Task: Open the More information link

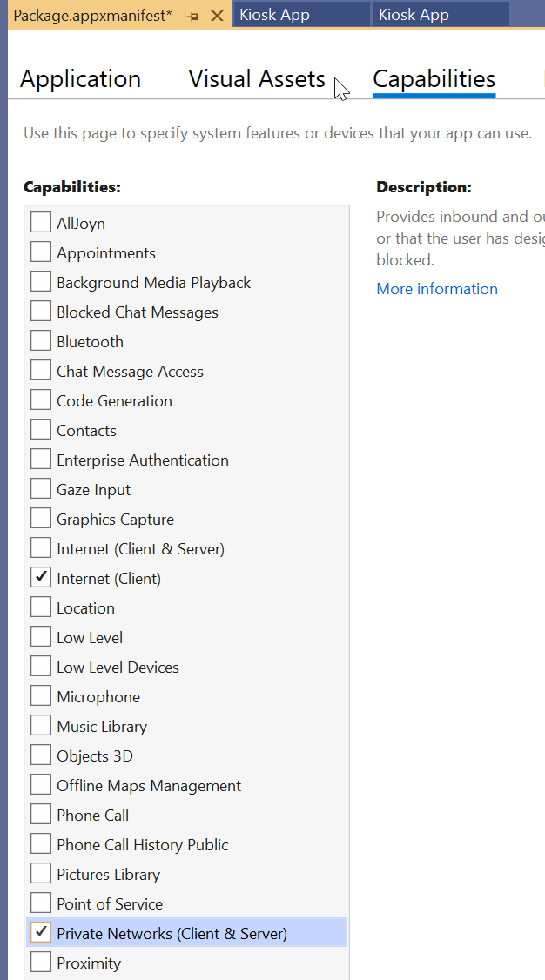Action: tap(437, 289)
